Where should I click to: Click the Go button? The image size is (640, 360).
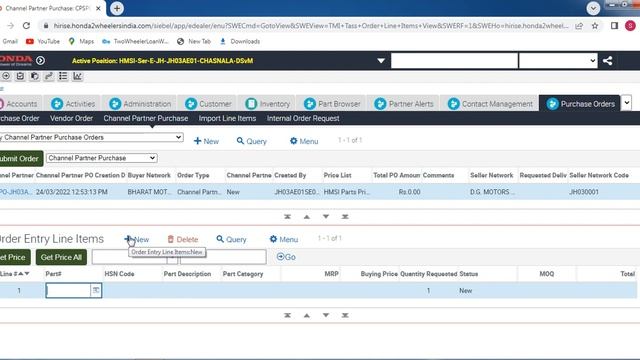pyautogui.click(x=286, y=257)
